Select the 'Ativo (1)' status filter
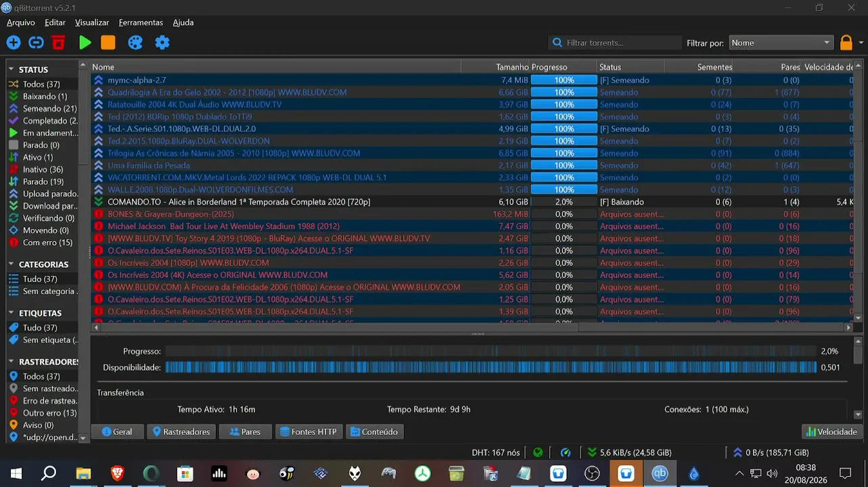 click(x=43, y=157)
